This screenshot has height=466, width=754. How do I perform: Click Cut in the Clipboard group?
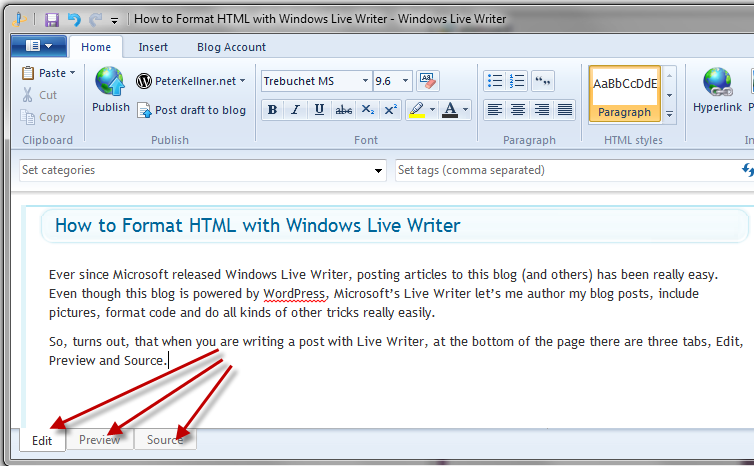pos(40,95)
